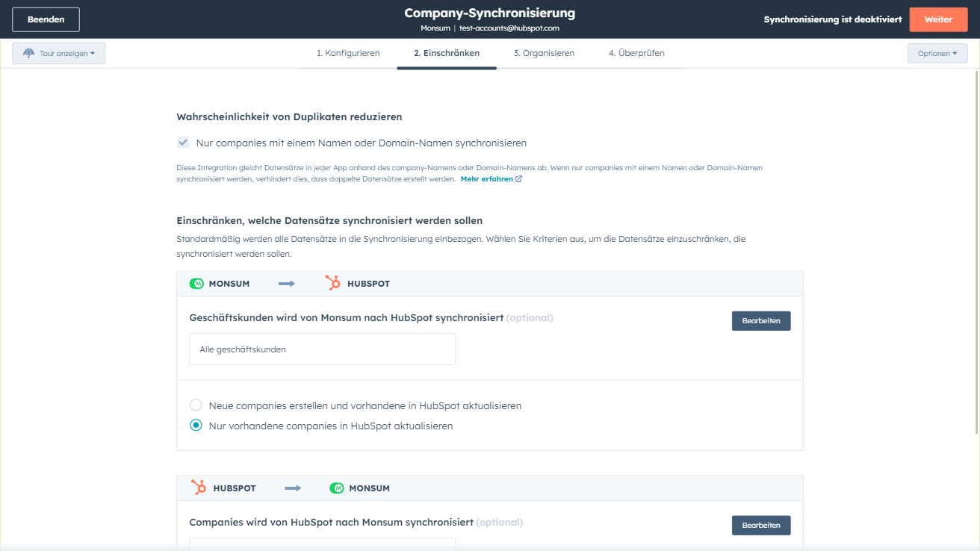Click the Monsum logo in first sync header
The width and height of the screenshot is (980, 551).
(196, 284)
